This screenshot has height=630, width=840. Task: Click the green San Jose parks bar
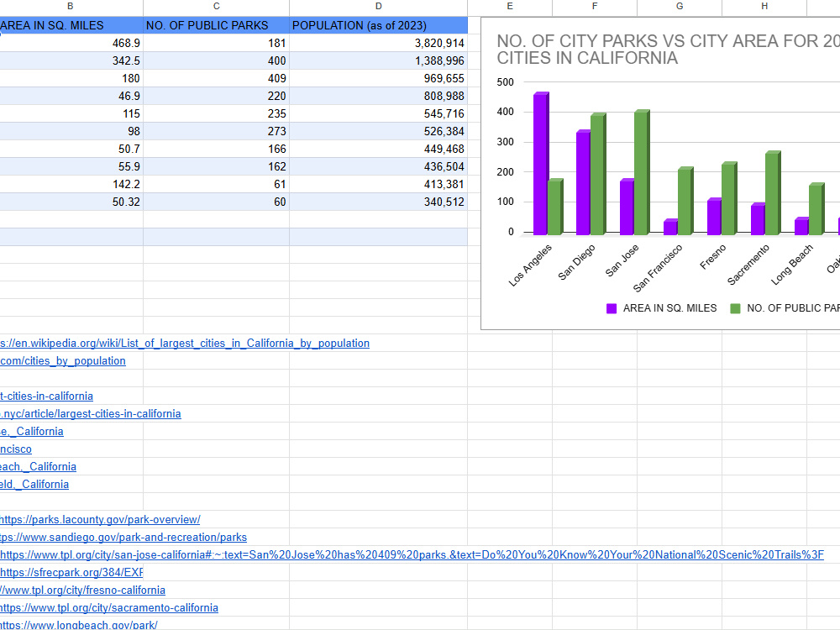[x=642, y=172]
